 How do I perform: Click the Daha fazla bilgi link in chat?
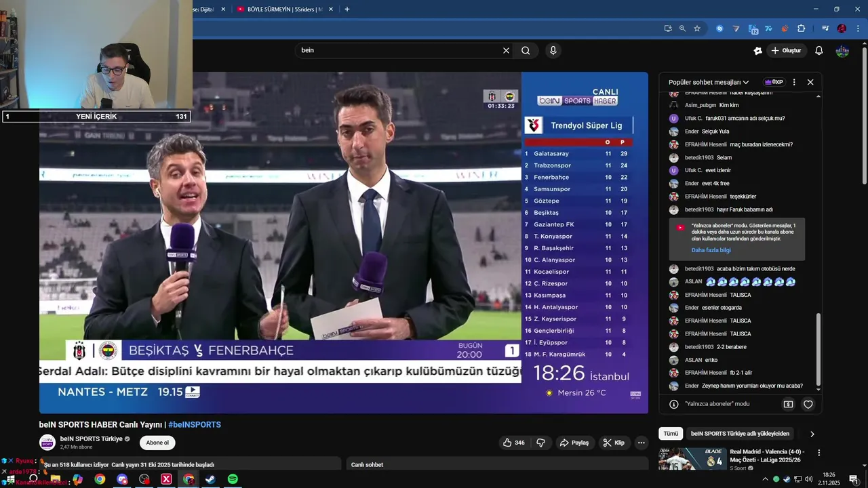[711, 250]
